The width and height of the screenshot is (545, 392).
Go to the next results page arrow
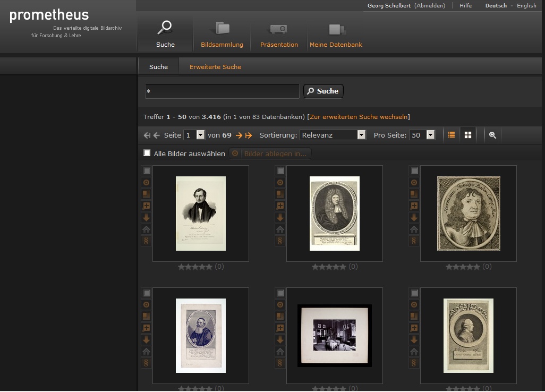click(239, 135)
